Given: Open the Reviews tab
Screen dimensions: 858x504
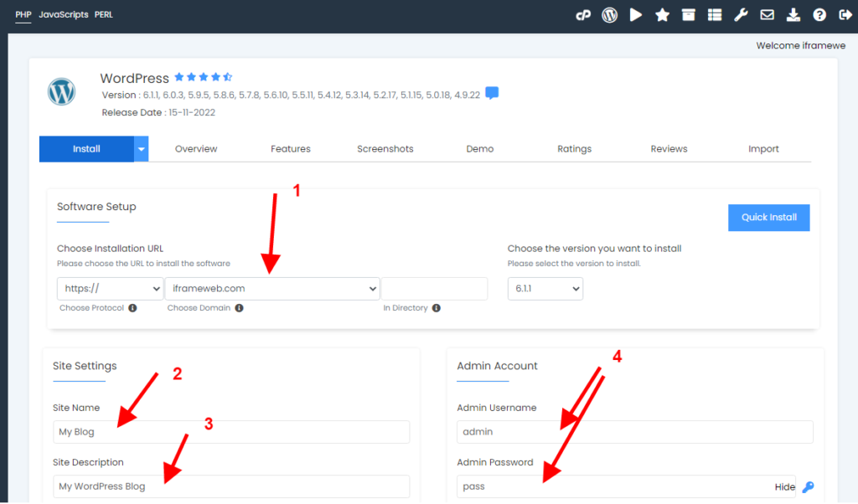Looking at the screenshot, I should [x=669, y=149].
